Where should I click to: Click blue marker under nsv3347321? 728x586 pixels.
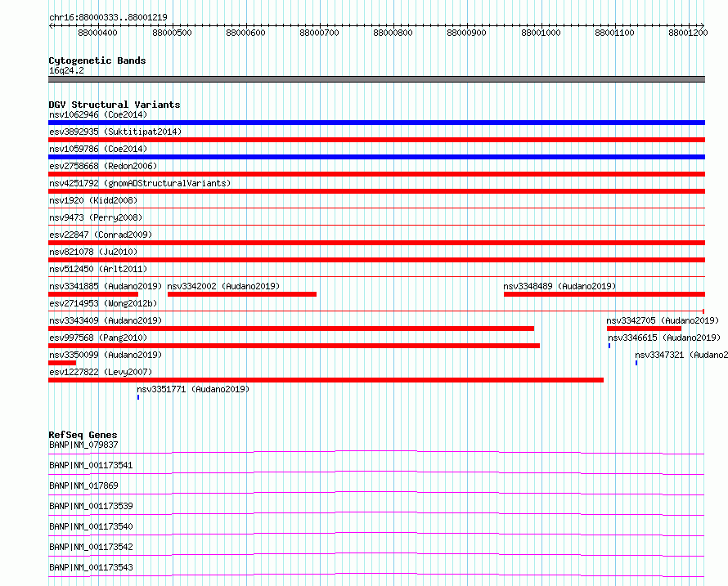click(x=636, y=363)
